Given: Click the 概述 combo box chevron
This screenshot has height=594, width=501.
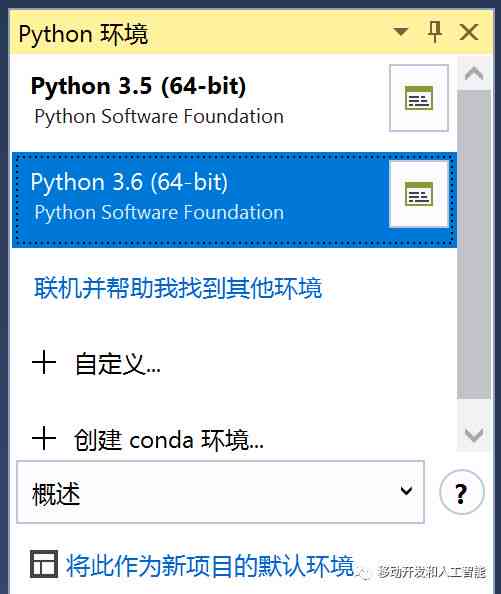Looking at the screenshot, I should (406, 491).
